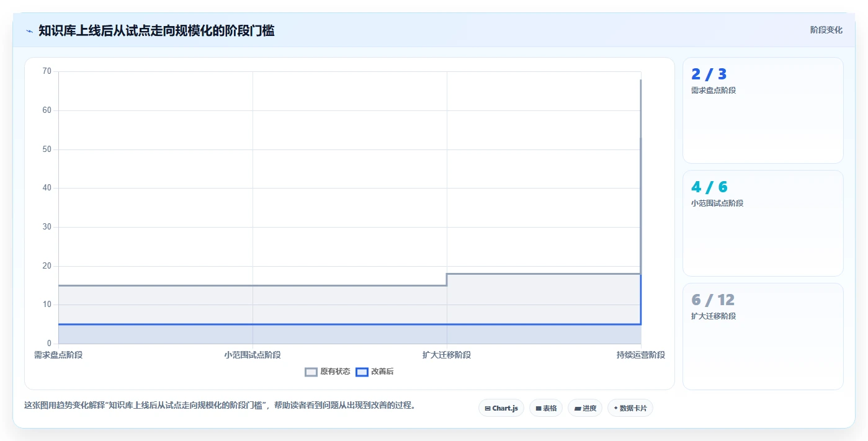Click the lightning icon beside the chart title
This screenshot has width=868, height=441.
click(x=29, y=30)
